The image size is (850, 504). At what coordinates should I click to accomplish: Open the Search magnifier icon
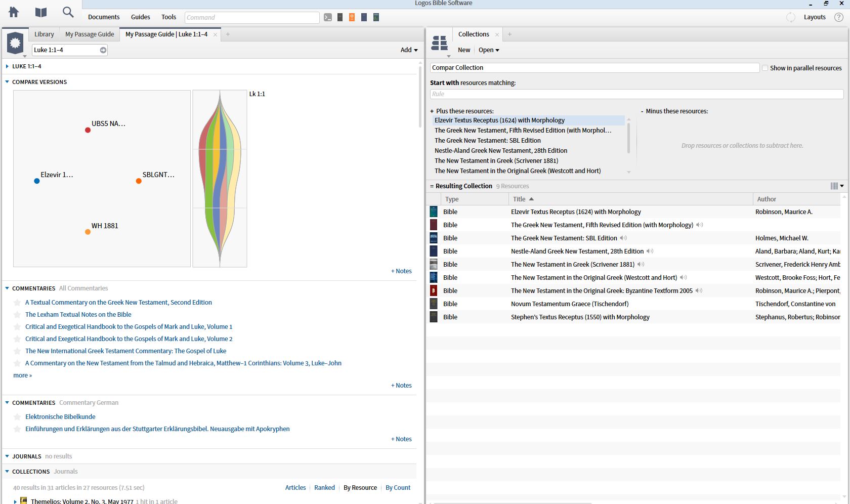(68, 12)
